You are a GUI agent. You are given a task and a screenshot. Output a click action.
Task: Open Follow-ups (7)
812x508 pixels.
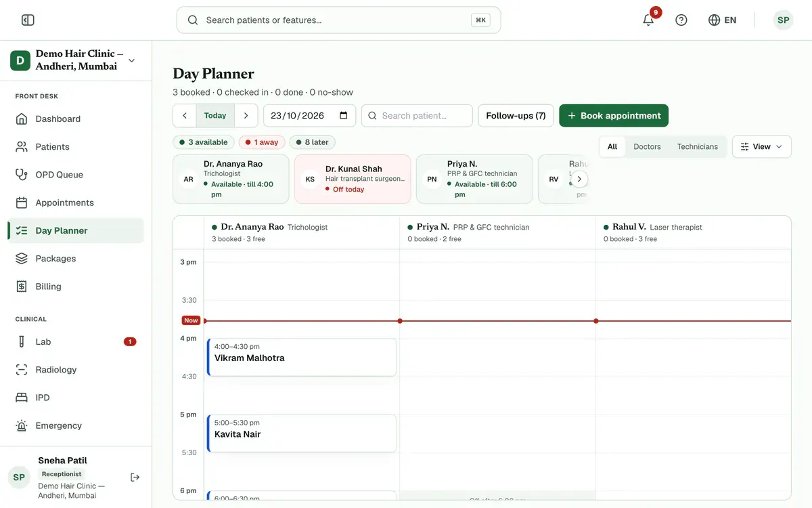pos(516,116)
